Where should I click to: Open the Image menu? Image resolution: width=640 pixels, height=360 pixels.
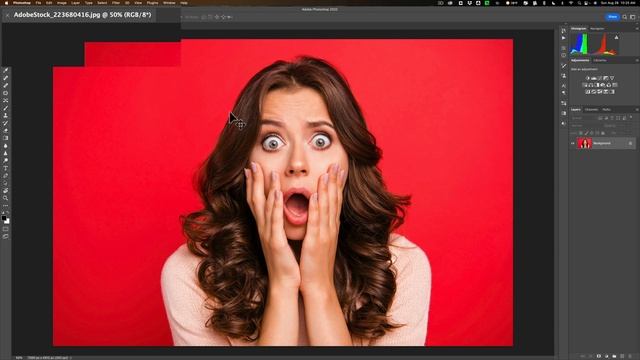point(62,3)
